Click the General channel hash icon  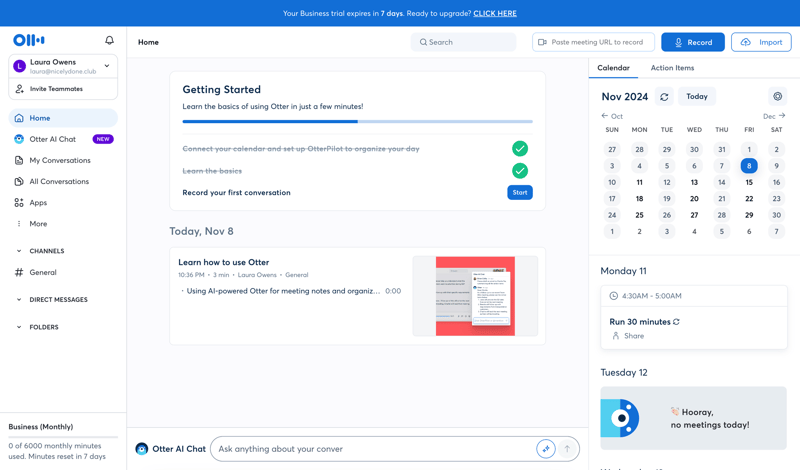[x=19, y=272]
